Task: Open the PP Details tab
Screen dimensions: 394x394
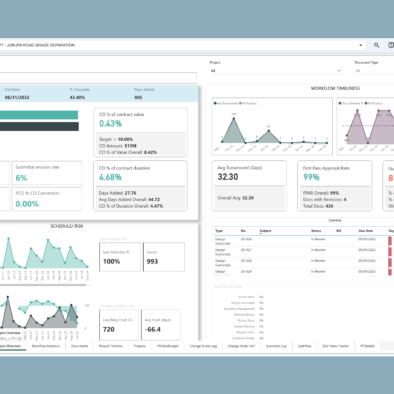Action: [x=367, y=346]
